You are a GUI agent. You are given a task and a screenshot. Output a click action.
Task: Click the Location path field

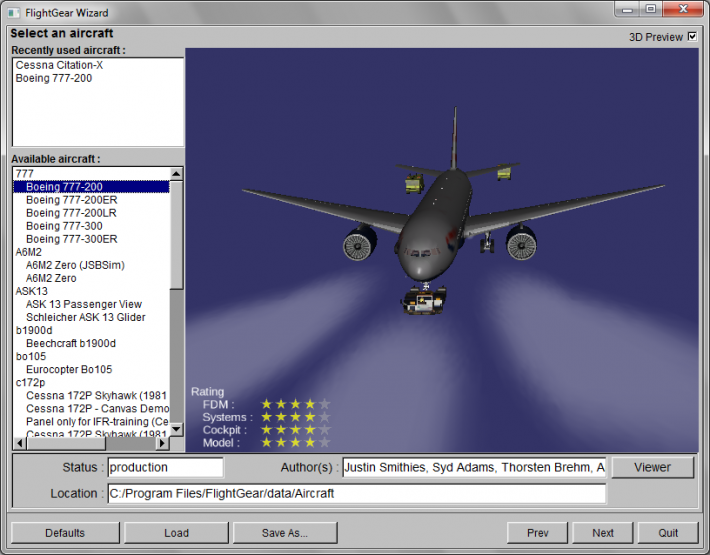click(x=357, y=493)
